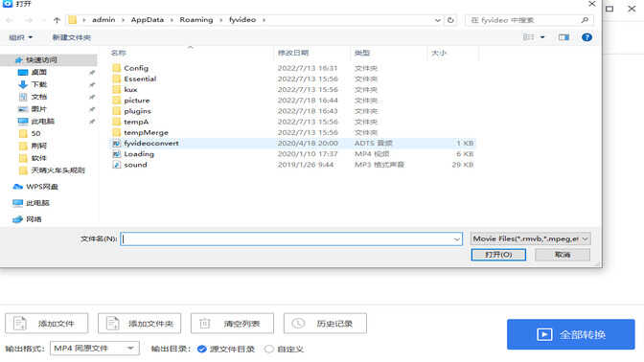
Task: Click the 打开(O) open button
Action: [x=498, y=255]
